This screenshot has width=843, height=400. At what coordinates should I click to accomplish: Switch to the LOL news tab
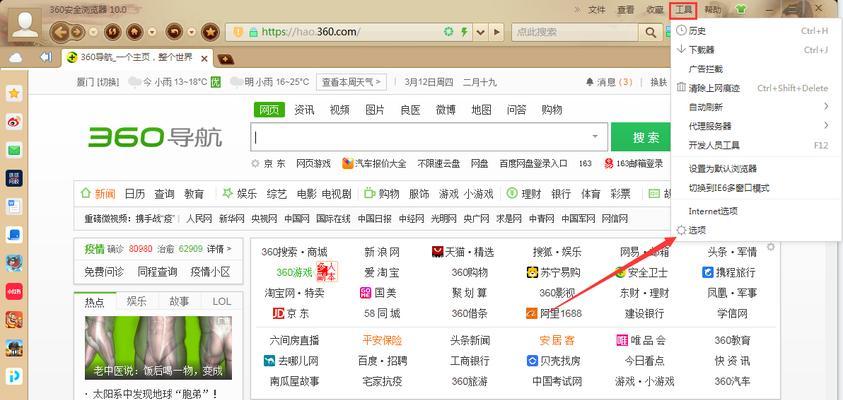tap(222, 302)
